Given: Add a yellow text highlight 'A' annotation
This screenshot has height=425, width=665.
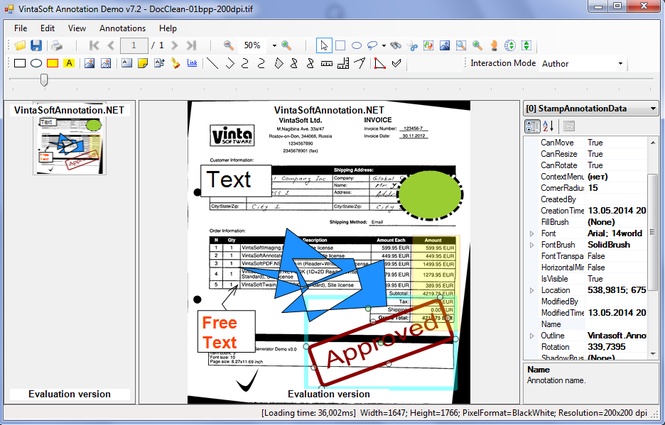Looking at the screenshot, I should coord(69,64).
